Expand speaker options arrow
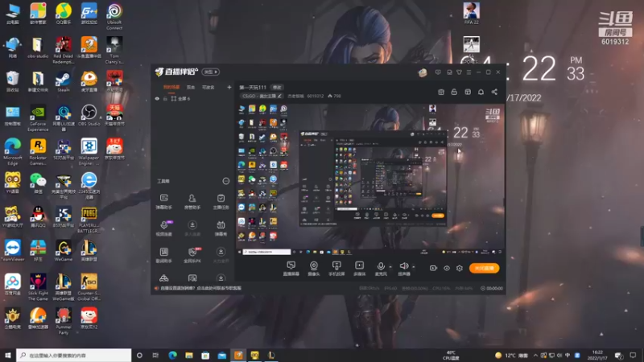The image size is (644, 362). [413, 267]
